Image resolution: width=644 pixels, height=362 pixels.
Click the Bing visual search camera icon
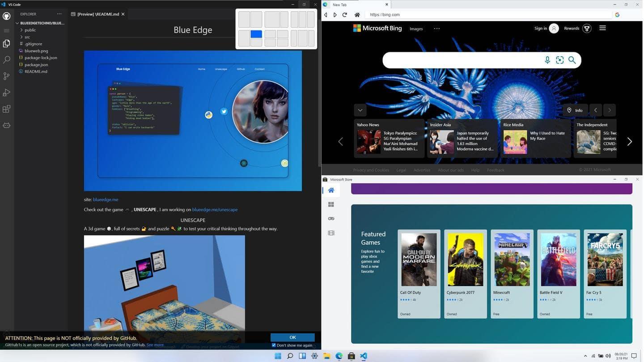559,60
